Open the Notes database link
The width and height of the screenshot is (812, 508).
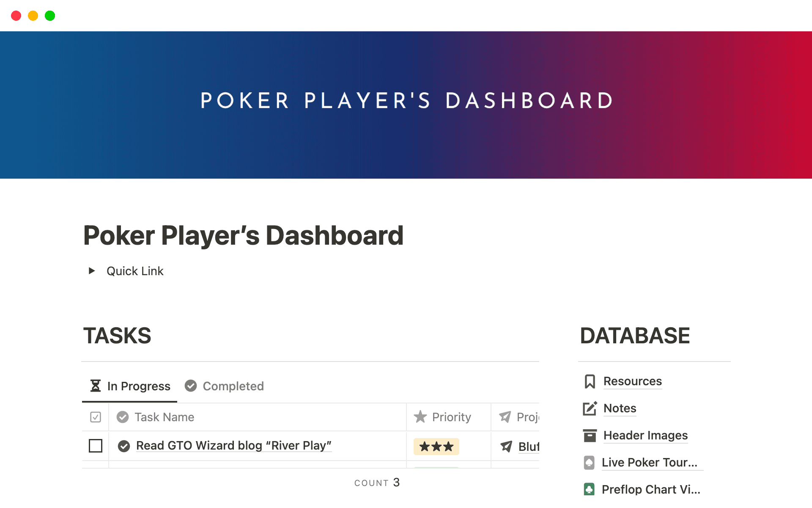[x=619, y=409]
